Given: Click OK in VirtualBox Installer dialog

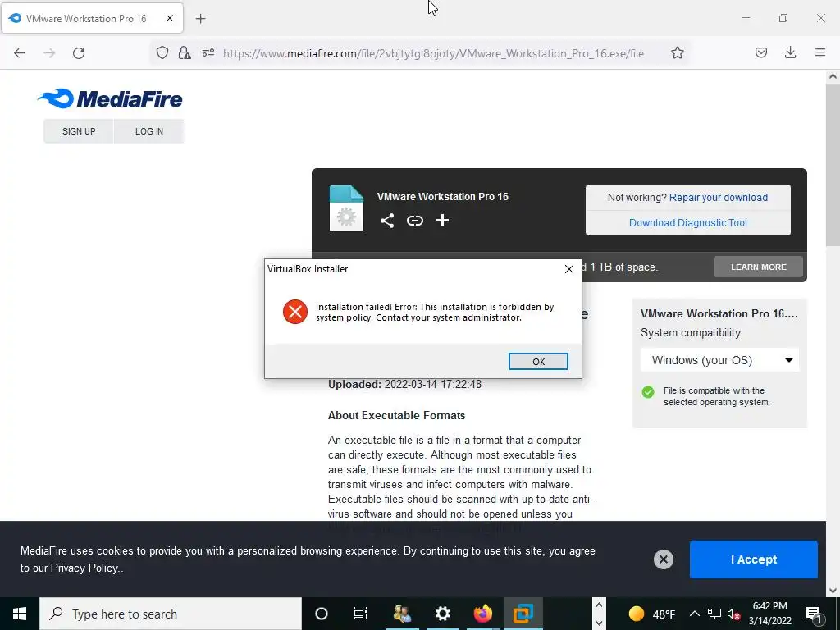Looking at the screenshot, I should coord(538,362).
